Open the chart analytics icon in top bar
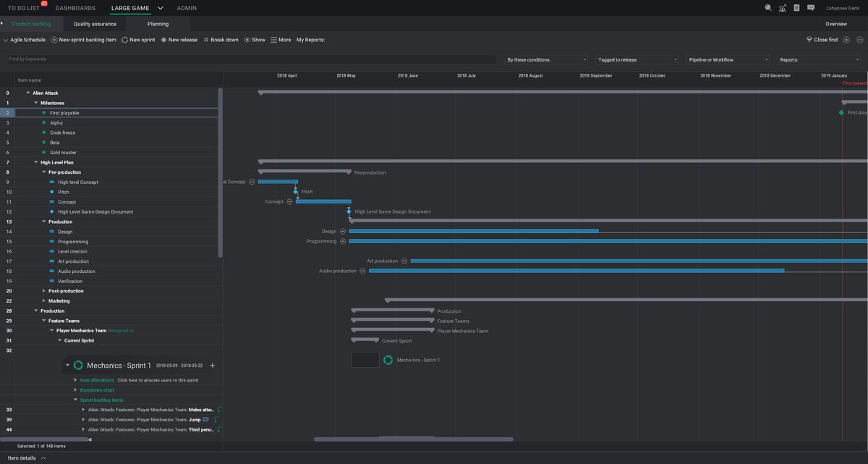The image size is (868, 464). (783, 8)
